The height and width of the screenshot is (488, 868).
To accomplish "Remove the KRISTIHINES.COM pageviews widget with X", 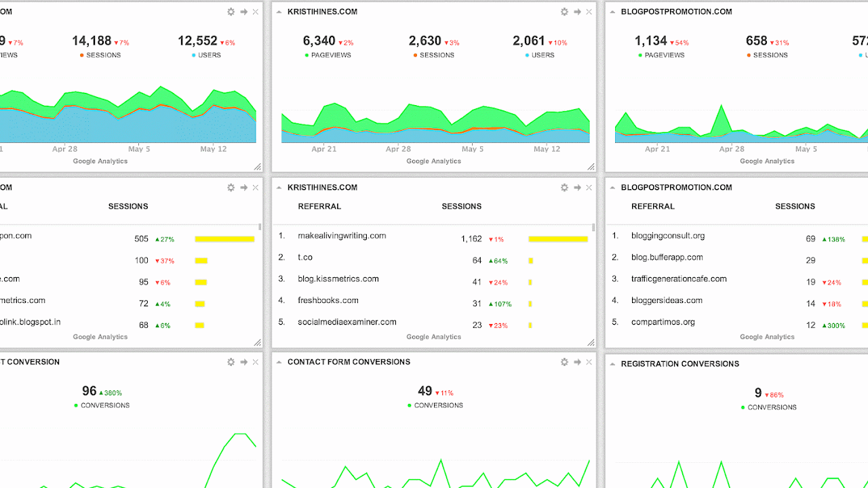I will click(x=589, y=12).
